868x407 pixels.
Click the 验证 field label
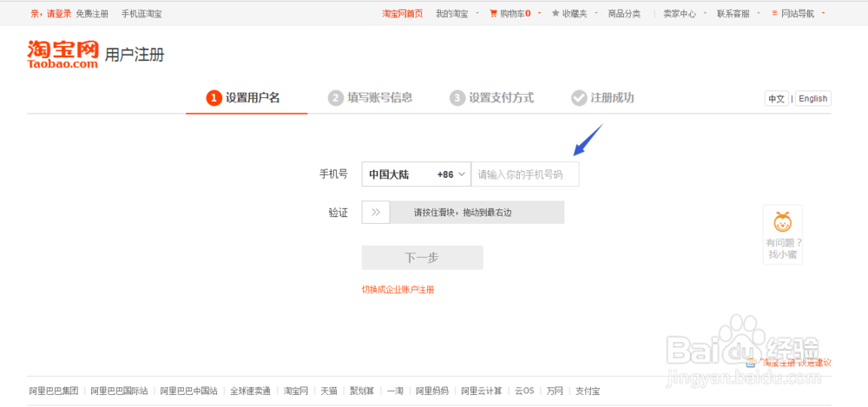[x=339, y=213]
